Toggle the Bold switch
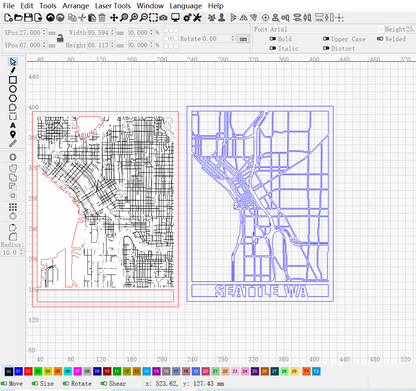Screen dimensions: 416x391 pos(272,39)
